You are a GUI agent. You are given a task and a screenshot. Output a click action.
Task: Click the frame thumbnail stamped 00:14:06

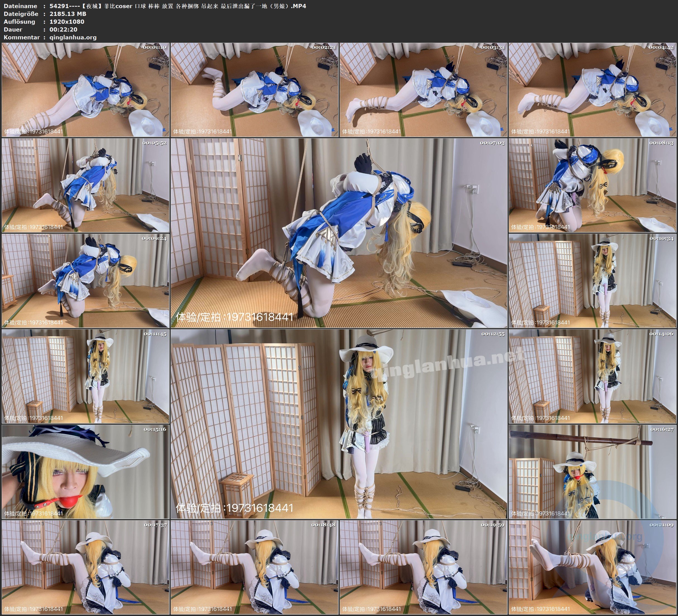pyautogui.click(x=593, y=376)
